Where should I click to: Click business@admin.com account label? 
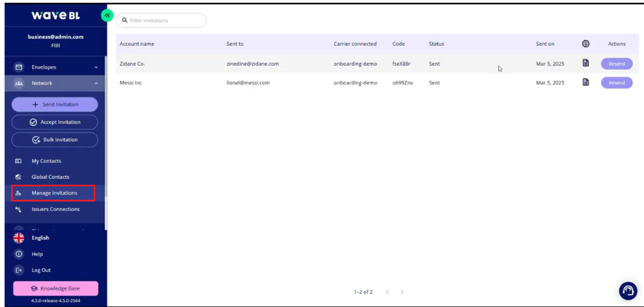coord(55,36)
